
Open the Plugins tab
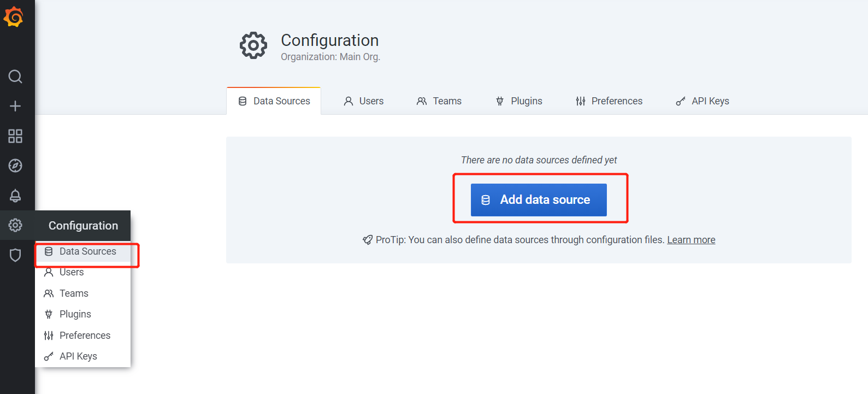coord(519,101)
